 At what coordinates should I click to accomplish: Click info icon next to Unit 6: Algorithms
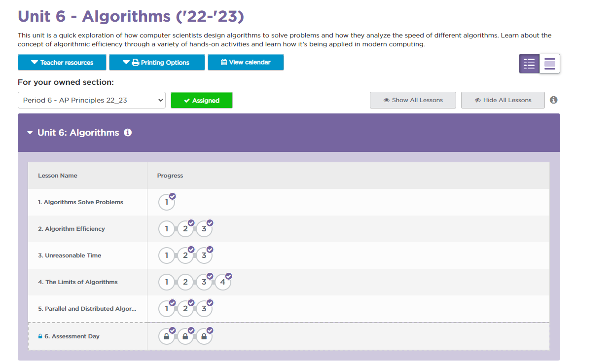coord(128,133)
